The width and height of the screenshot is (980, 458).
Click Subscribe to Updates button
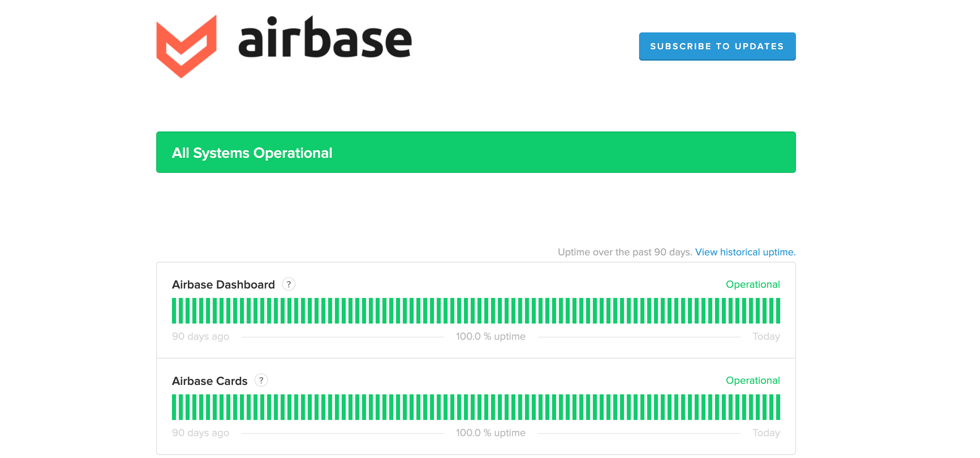click(x=717, y=46)
